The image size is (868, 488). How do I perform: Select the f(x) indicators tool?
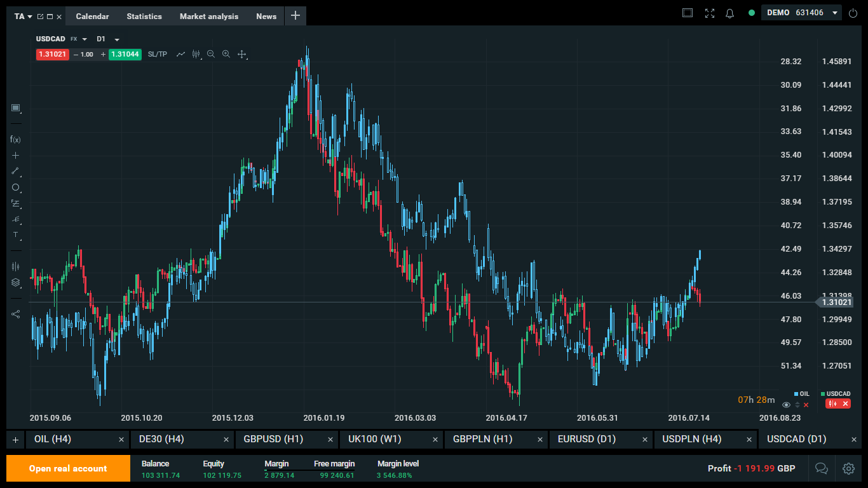click(x=15, y=140)
